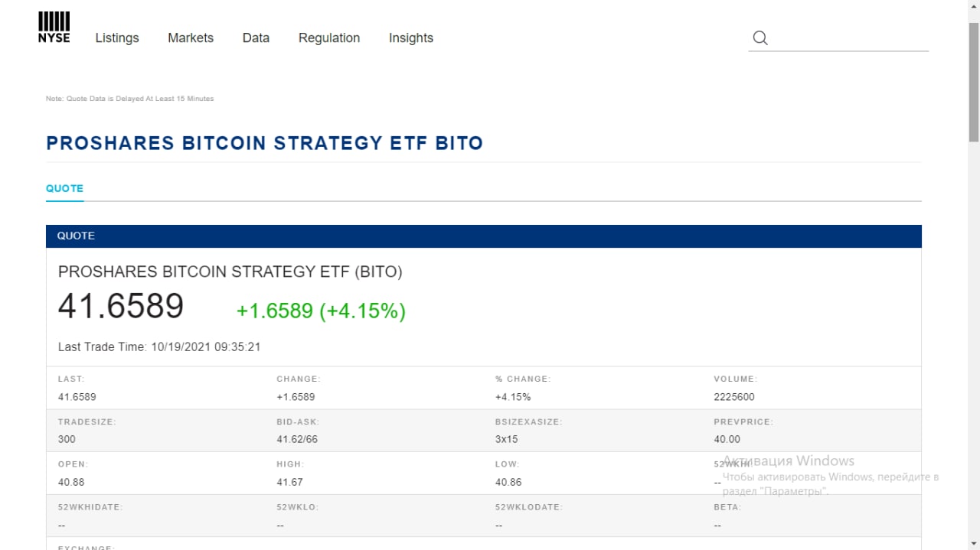Open the Markets menu

[191, 38]
